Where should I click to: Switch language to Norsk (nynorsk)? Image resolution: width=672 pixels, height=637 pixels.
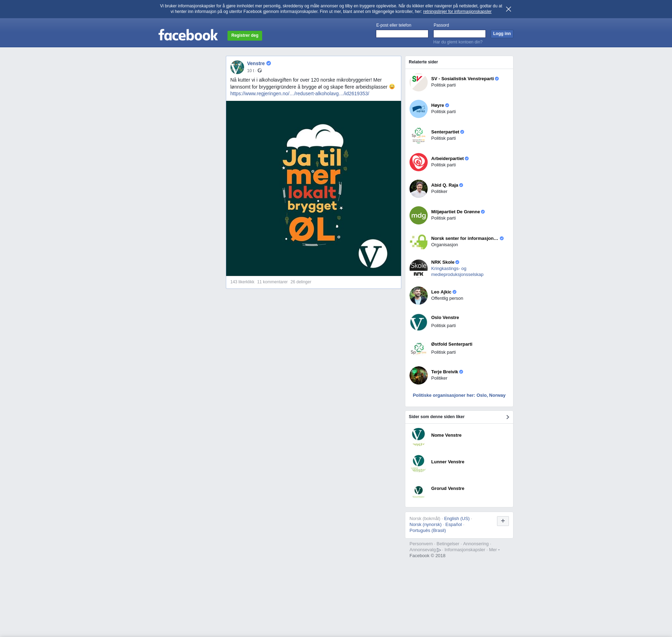(x=426, y=525)
